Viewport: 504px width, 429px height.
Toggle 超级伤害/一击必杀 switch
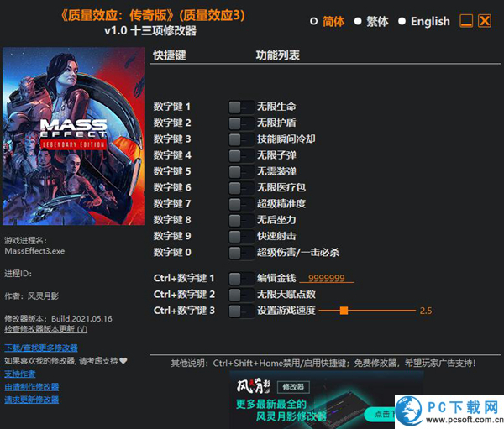pyautogui.click(x=241, y=253)
